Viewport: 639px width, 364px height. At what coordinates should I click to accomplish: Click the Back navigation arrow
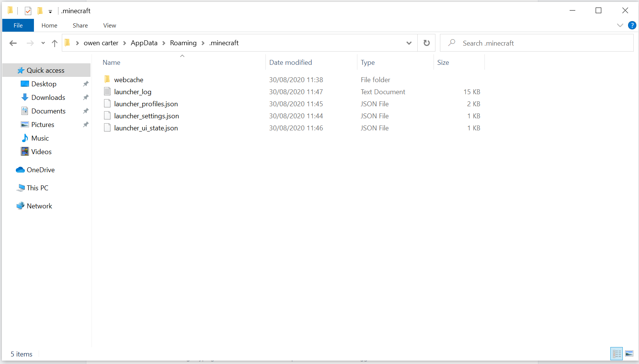pos(13,43)
